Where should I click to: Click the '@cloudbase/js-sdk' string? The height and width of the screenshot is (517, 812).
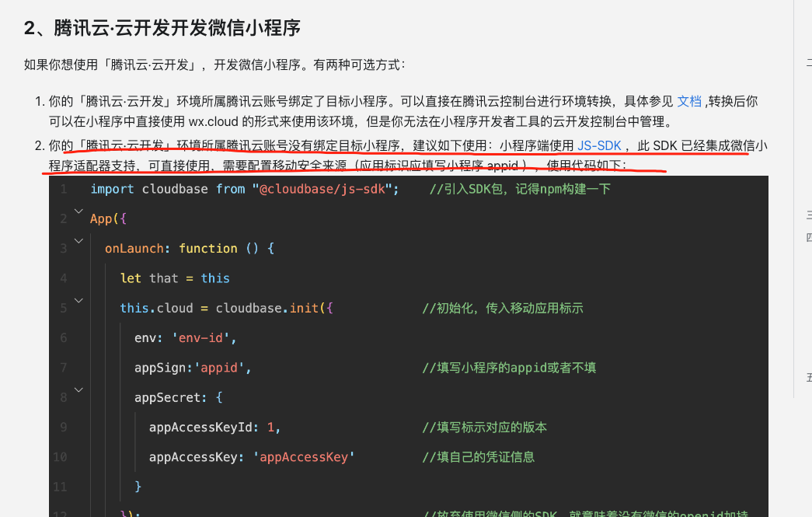[322, 189]
